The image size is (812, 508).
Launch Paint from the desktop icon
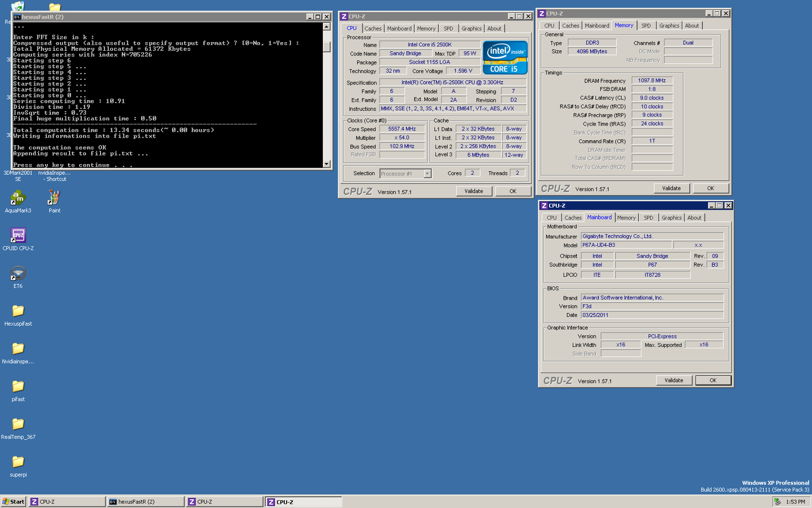click(x=54, y=201)
